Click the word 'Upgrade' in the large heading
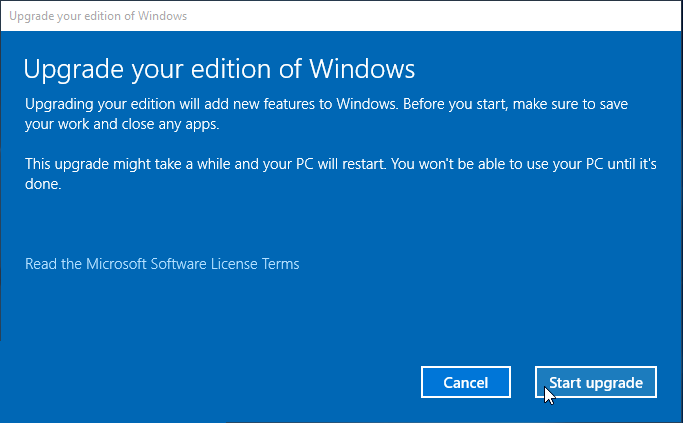Screen dimensions: 683x423 pyautogui.click(x=74, y=69)
